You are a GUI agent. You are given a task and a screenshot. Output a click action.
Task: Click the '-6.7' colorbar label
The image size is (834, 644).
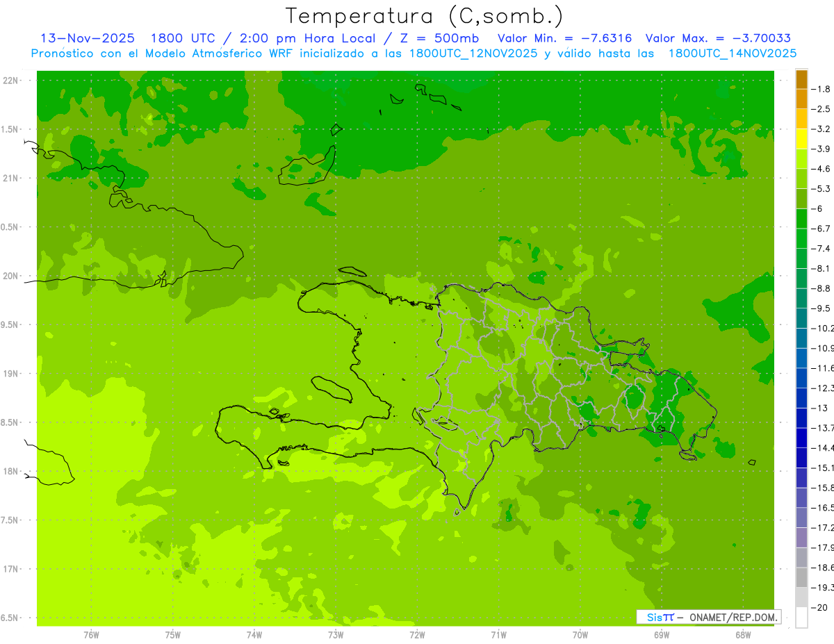[822, 229]
